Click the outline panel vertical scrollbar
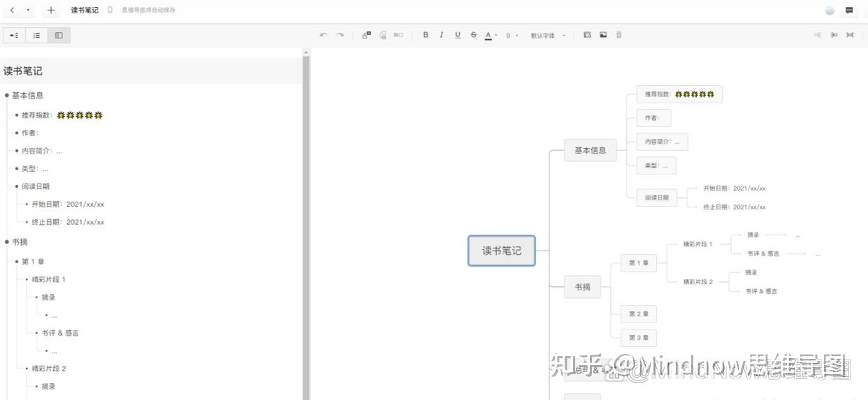 305,227
